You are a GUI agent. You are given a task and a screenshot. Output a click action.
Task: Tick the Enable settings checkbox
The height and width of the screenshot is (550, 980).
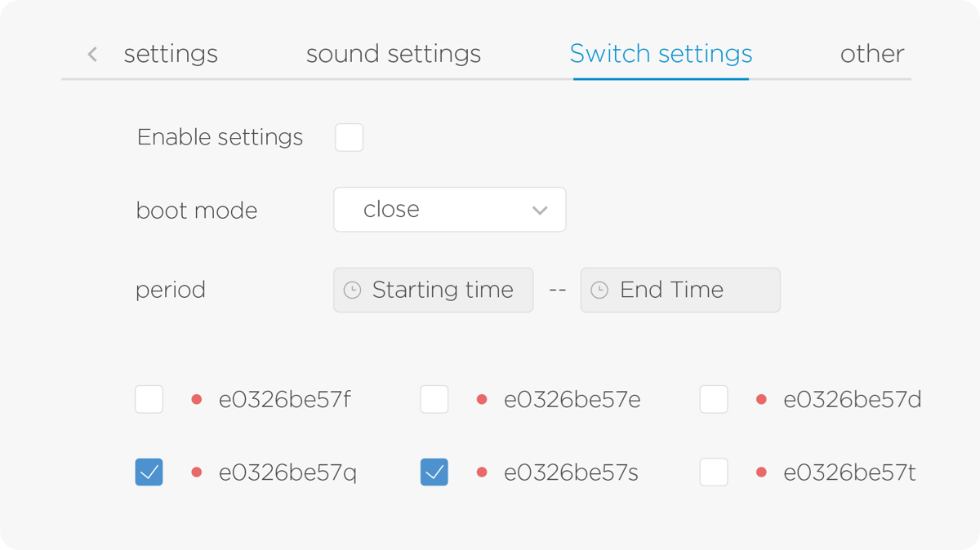point(350,138)
